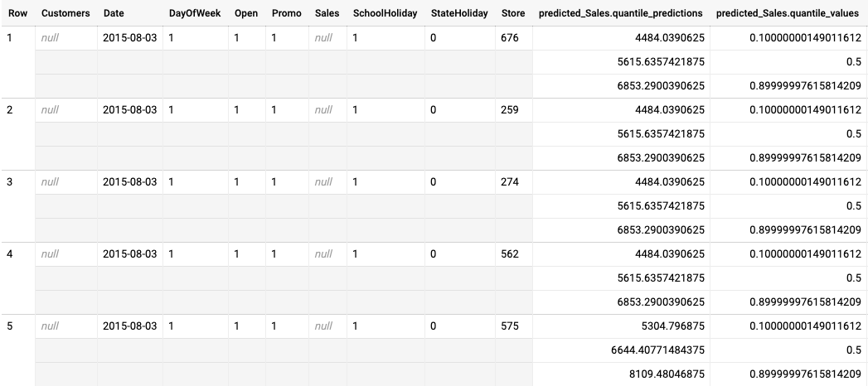The height and width of the screenshot is (386, 868).
Task: Select store cell with value 274
Action: pyautogui.click(x=510, y=182)
